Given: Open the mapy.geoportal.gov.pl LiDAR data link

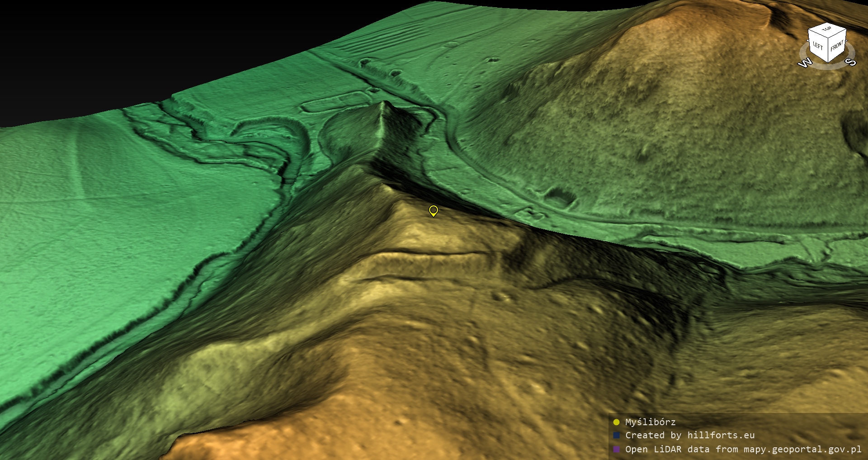Looking at the screenshot, I should pos(743,449).
